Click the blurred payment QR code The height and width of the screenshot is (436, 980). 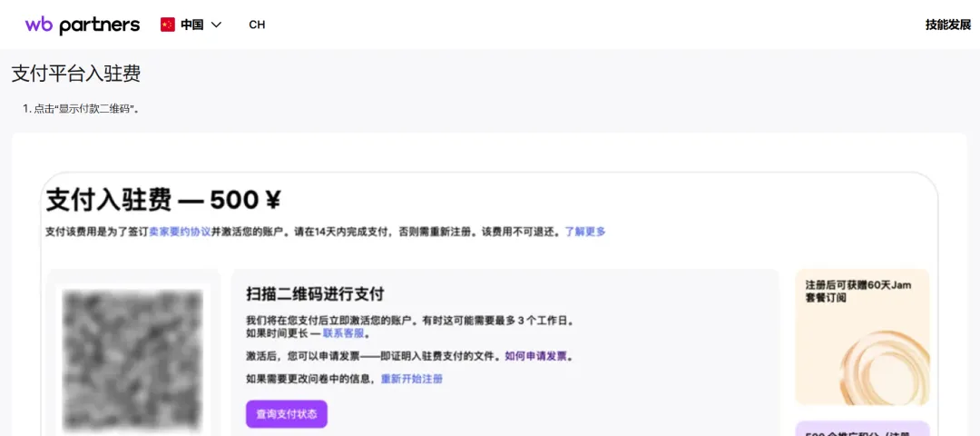(x=133, y=361)
